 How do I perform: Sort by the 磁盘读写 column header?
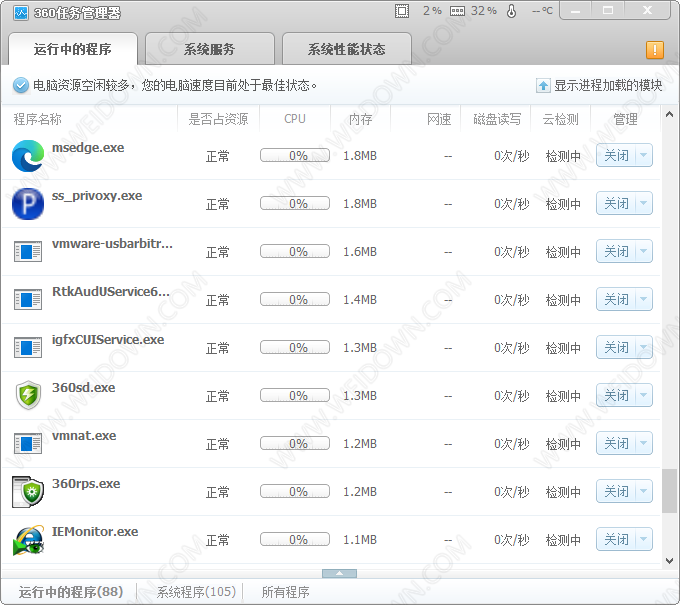click(497, 119)
